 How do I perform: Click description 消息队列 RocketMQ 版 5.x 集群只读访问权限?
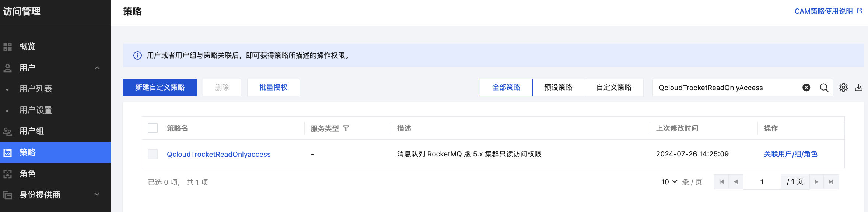point(469,154)
